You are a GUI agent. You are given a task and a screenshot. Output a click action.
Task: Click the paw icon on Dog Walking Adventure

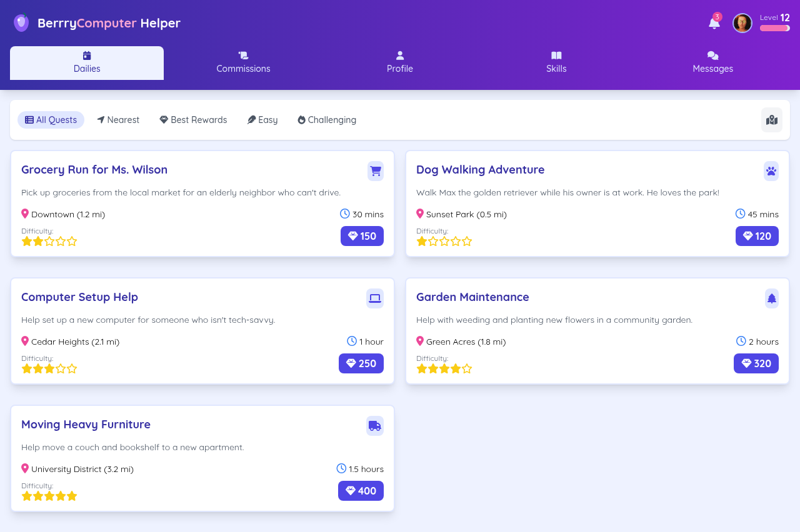pyautogui.click(x=771, y=170)
